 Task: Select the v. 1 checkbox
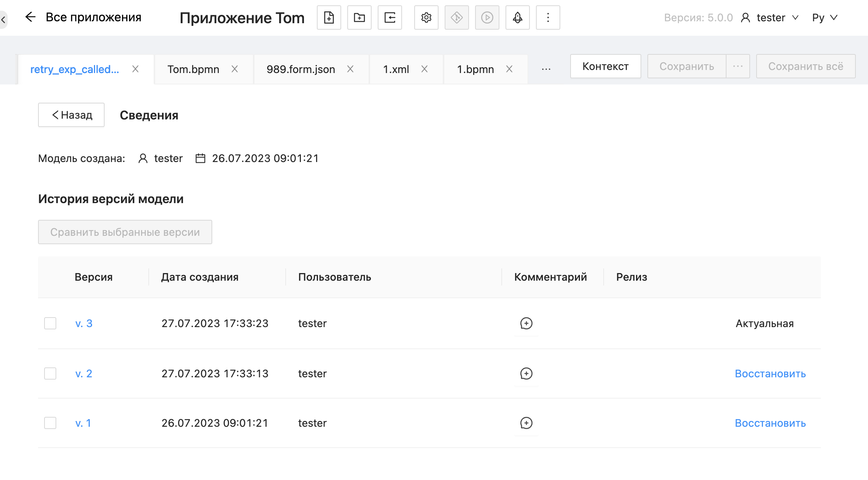pos(50,423)
